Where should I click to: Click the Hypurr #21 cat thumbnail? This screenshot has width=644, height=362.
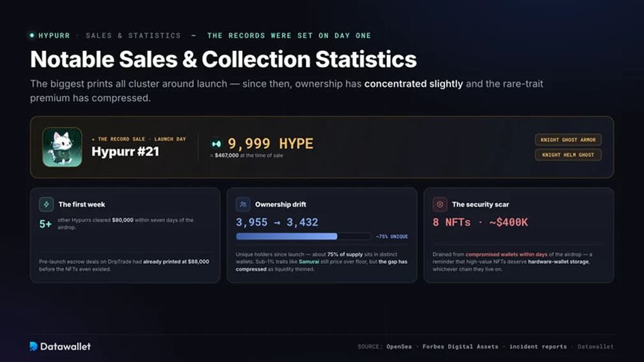[x=62, y=147]
